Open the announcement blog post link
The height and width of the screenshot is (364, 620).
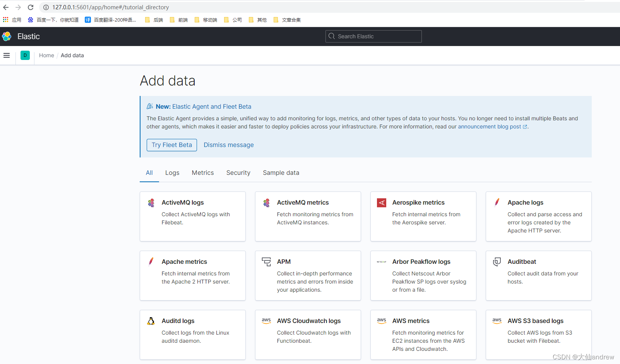point(492,127)
